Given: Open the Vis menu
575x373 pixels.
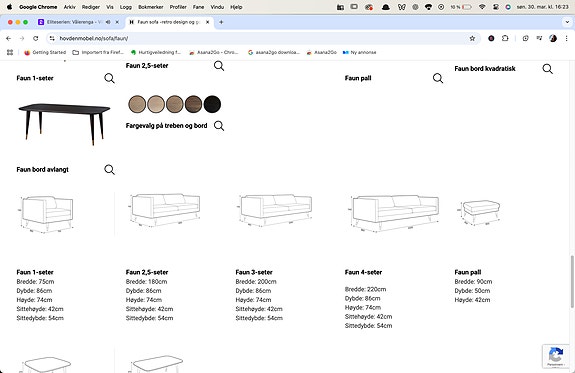Looking at the screenshot, I should click(x=110, y=7).
